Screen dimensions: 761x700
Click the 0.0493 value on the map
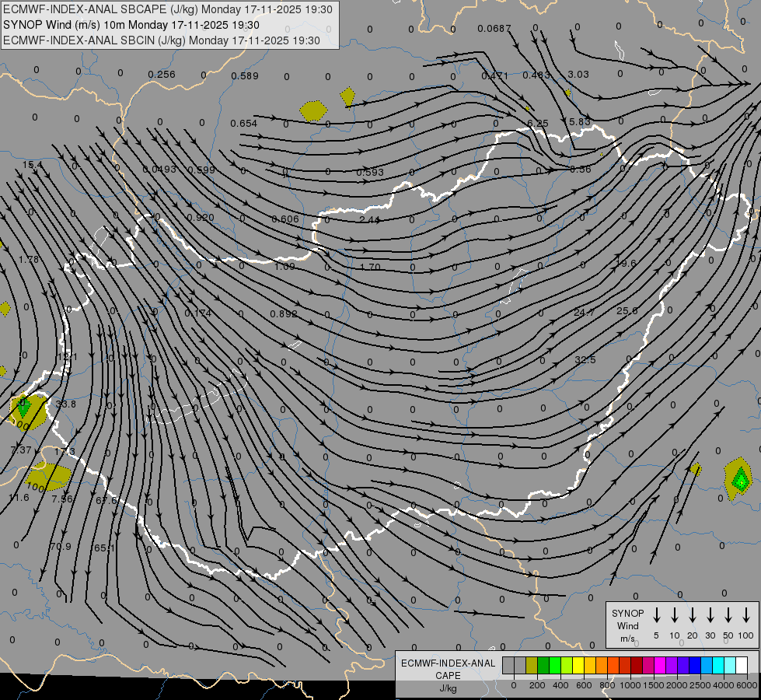coord(159,169)
